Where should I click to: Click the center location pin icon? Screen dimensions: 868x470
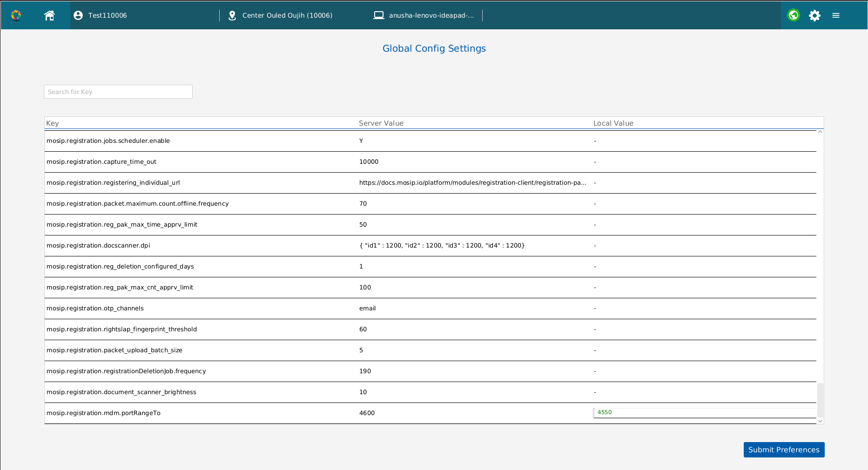click(x=232, y=15)
